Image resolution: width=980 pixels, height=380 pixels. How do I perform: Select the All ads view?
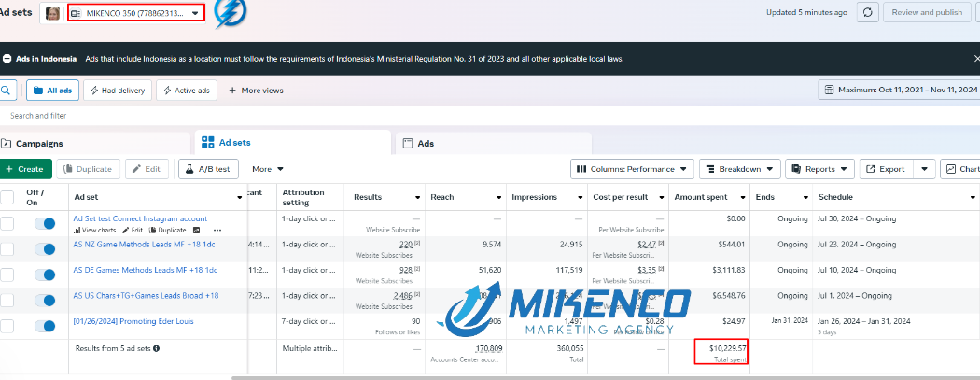(52, 91)
